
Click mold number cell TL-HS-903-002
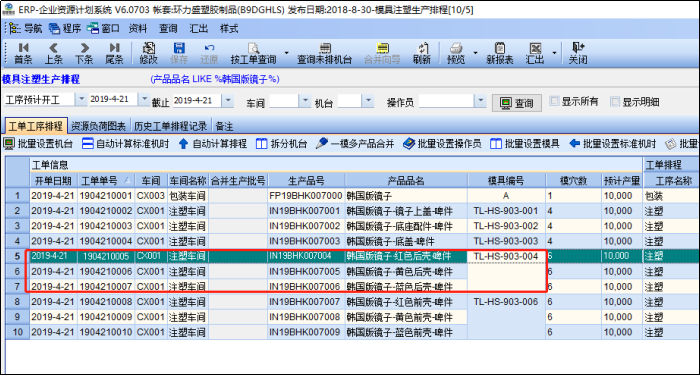506,226
